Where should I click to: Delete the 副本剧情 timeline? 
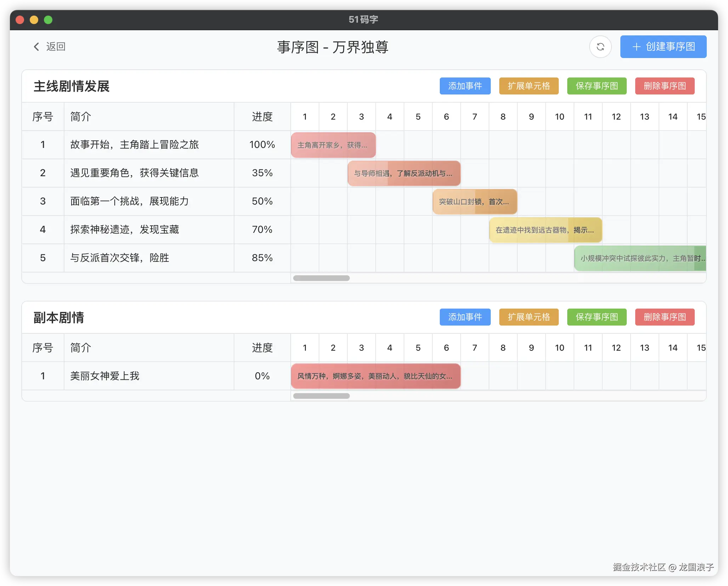coord(665,317)
